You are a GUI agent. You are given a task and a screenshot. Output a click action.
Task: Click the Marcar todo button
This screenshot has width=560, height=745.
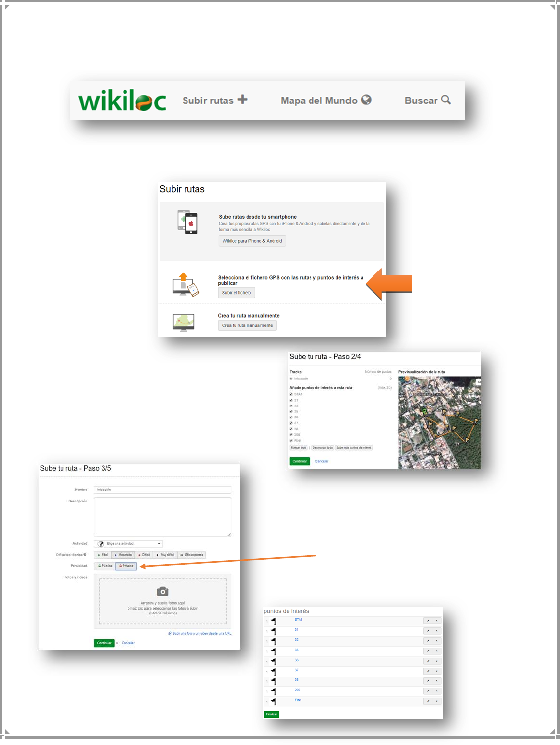click(298, 448)
